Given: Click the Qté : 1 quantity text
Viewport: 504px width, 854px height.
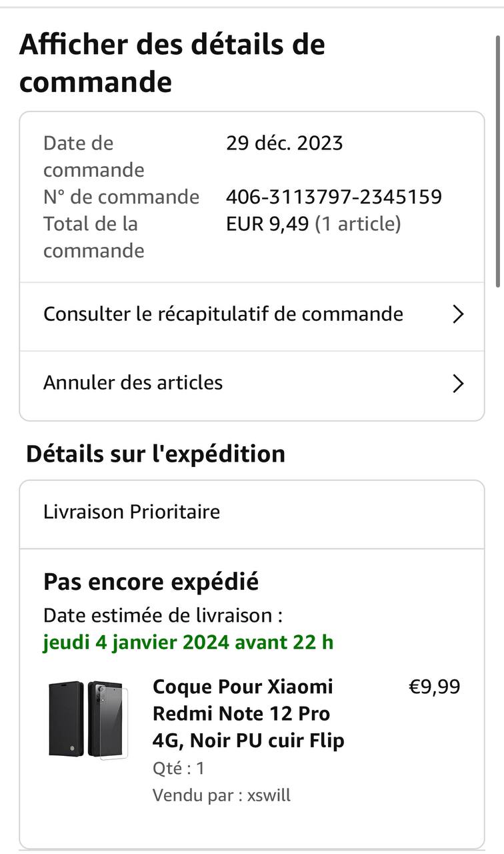Looking at the screenshot, I should [179, 768].
